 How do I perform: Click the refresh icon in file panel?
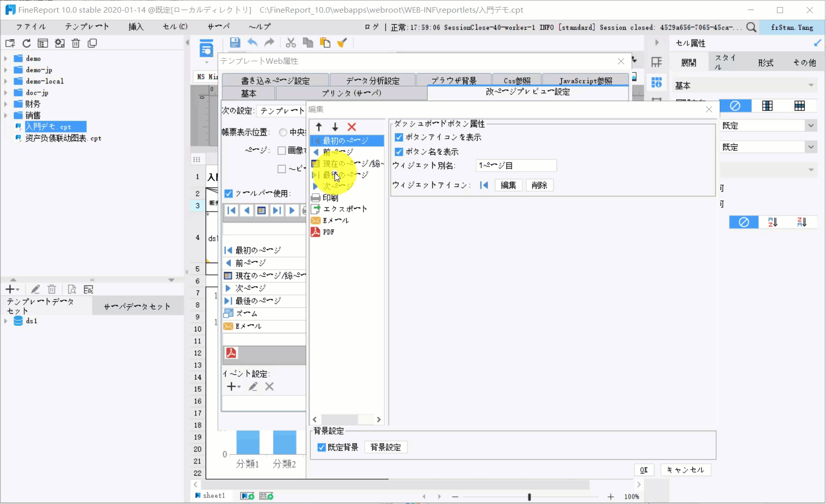click(x=26, y=44)
